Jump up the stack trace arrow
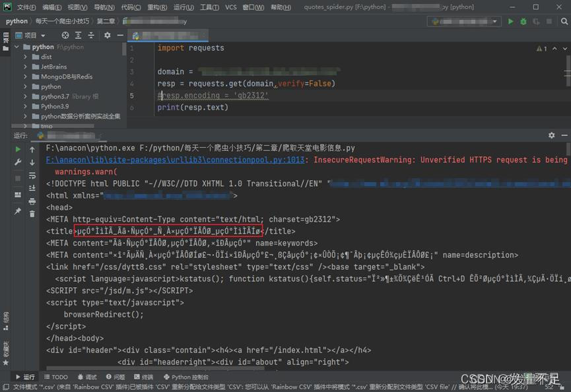 [x=32, y=150]
